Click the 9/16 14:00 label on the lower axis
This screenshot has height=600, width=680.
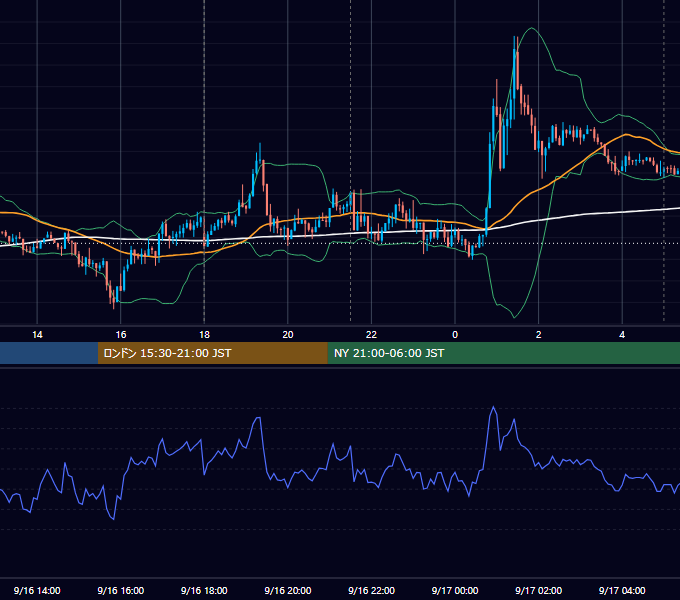(37, 590)
